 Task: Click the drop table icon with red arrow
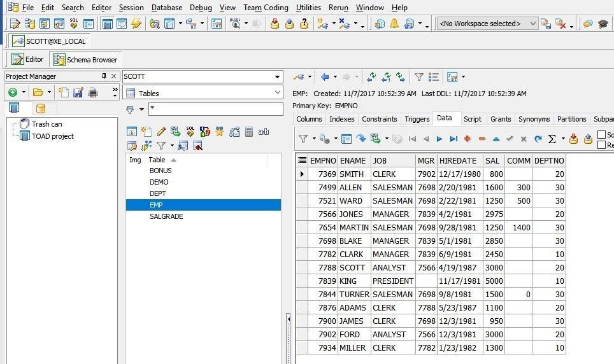(197, 146)
